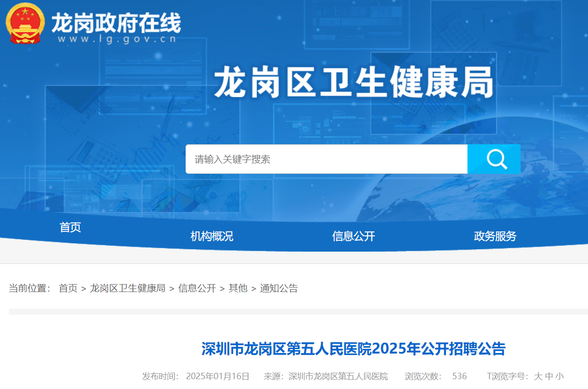
Task: Set font size to 中
Action: (549, 376)
